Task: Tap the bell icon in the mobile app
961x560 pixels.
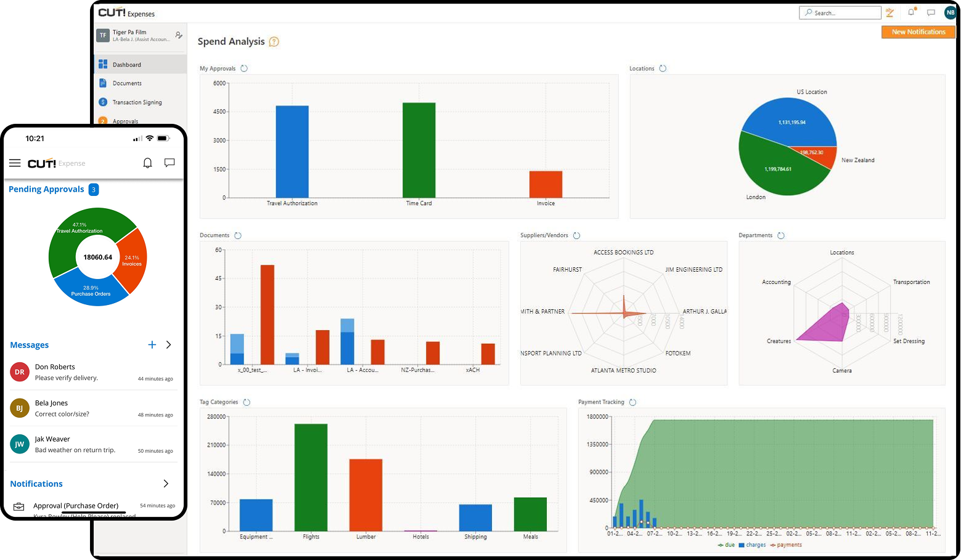Action: point(147,163)
